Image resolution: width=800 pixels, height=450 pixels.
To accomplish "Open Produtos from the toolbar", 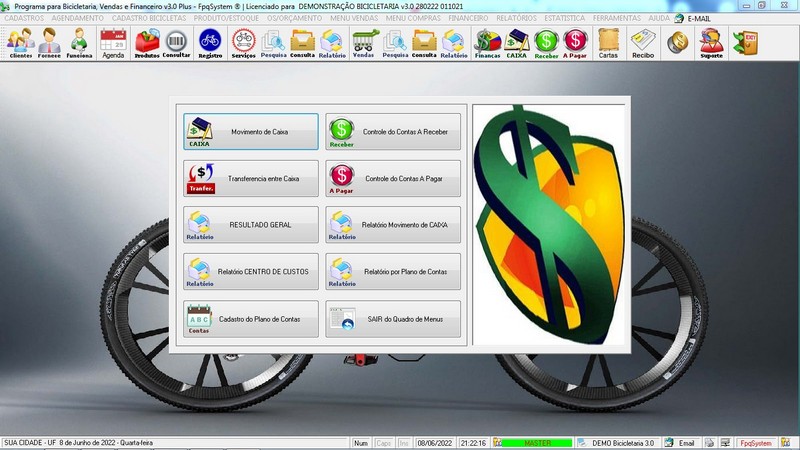I will coord(147,43).
